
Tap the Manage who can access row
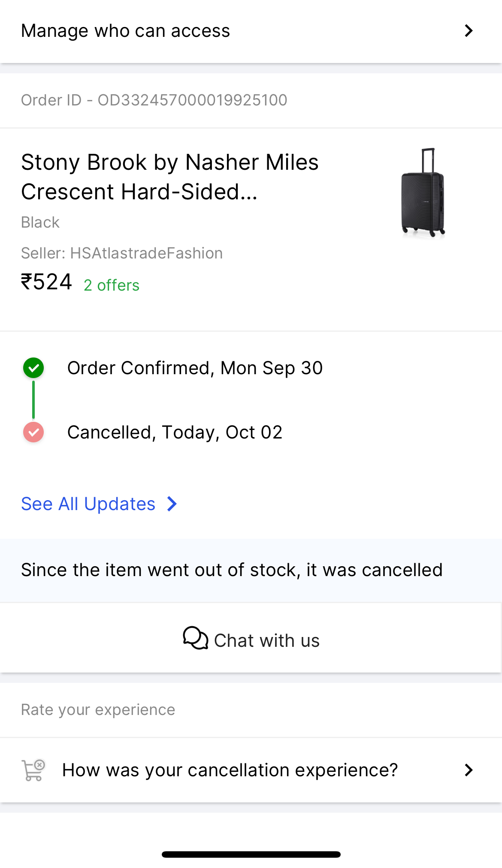[125, 31]
